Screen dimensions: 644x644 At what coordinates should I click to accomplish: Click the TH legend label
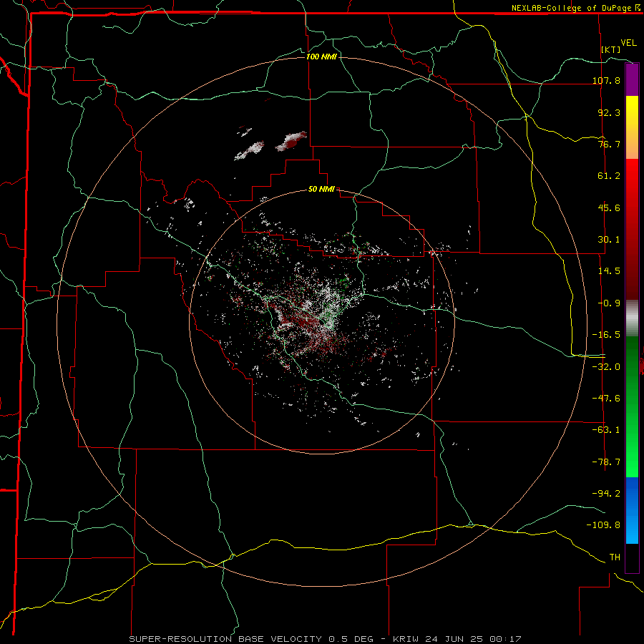615,557
